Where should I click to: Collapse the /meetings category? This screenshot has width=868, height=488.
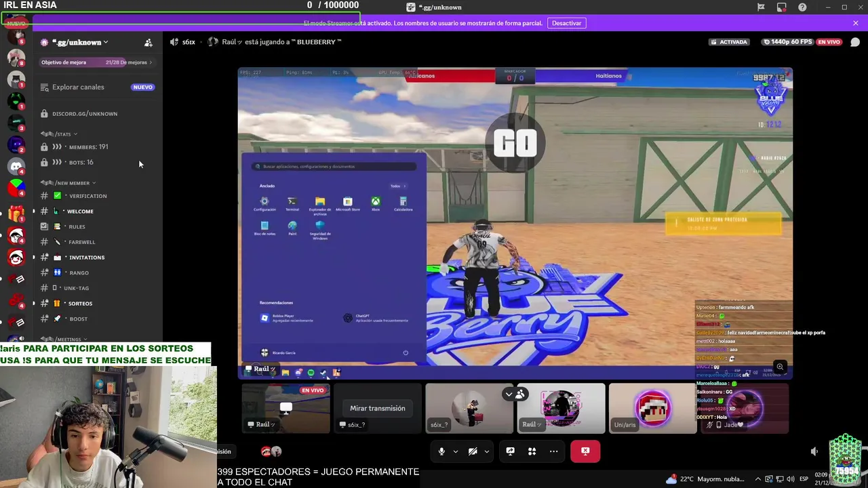(63, 339)
